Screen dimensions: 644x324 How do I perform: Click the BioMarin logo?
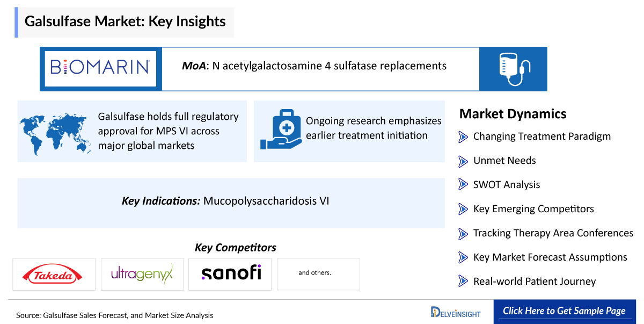[100, 68]
